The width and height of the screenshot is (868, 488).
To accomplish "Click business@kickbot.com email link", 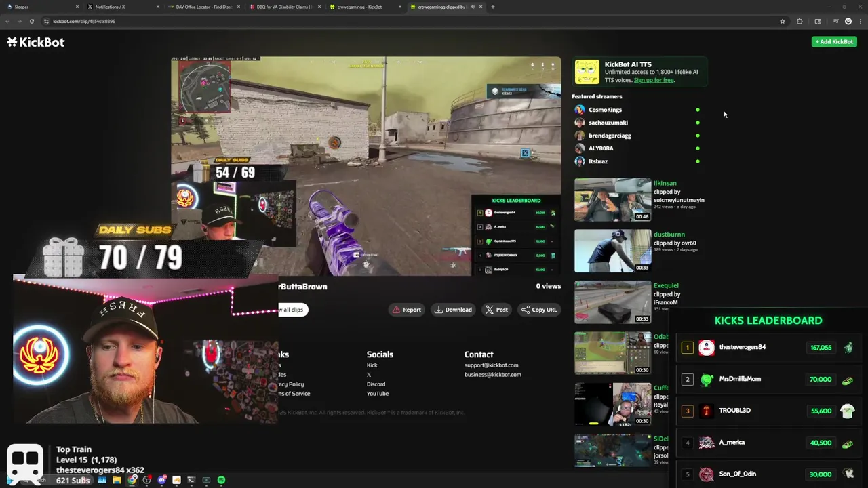I will [x=493, y=375].
